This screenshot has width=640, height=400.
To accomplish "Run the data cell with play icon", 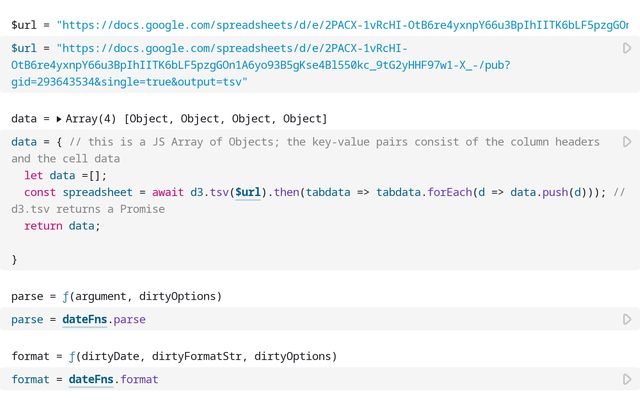I will tap(627, 142).
